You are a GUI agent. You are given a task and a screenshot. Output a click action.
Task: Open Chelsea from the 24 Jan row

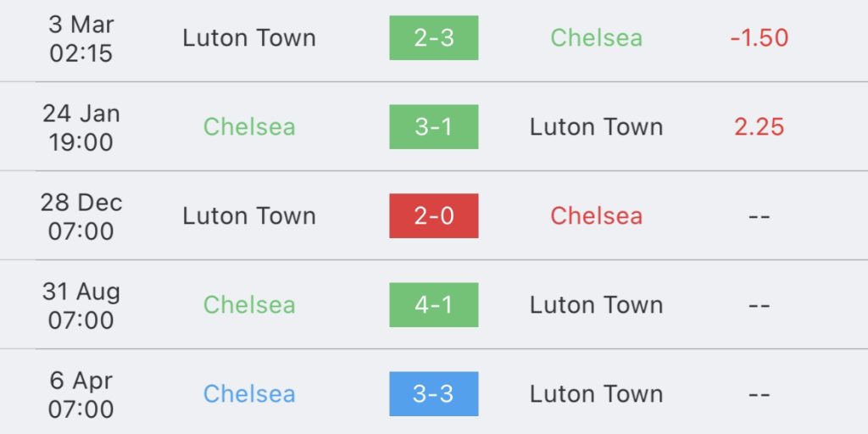point(249,127)
